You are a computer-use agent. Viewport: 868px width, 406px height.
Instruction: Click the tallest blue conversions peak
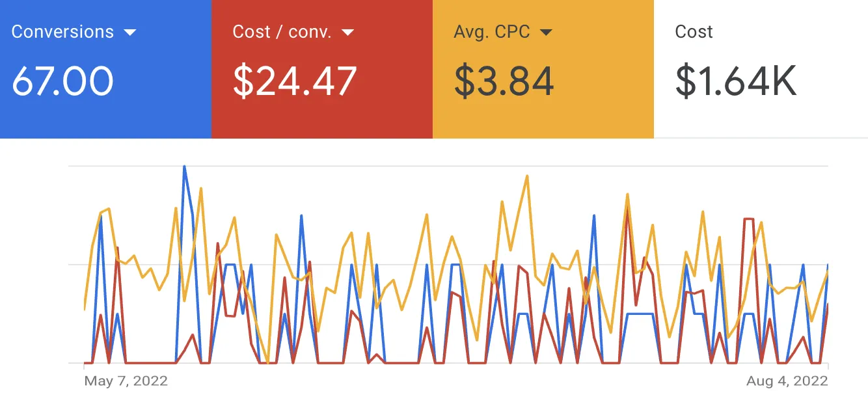coord(185,167)
